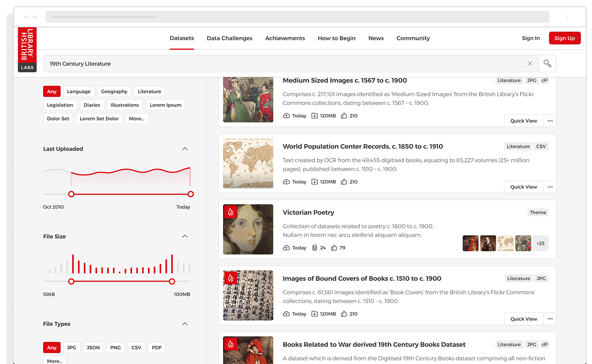
Task: Collapse the File Types section
Action: coord(185,324)
